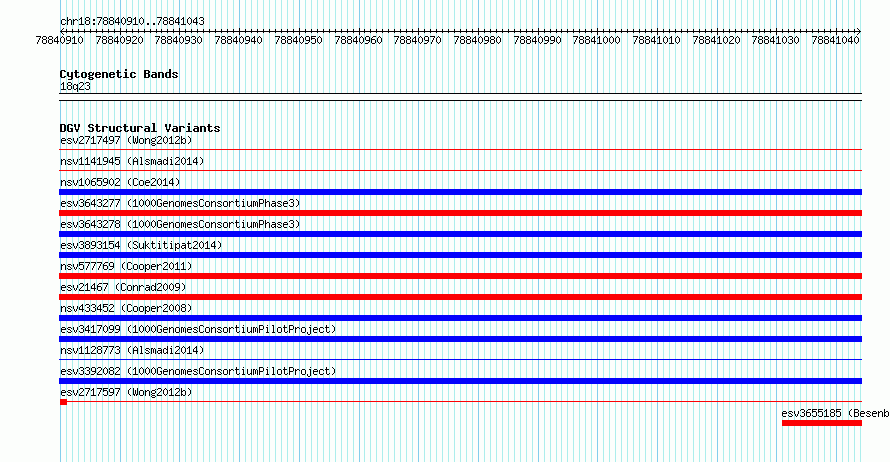Image resolution: width=890 pixels, height=462 pixels.
Task: Click ruler position 78840930
Action: [179, 40]
